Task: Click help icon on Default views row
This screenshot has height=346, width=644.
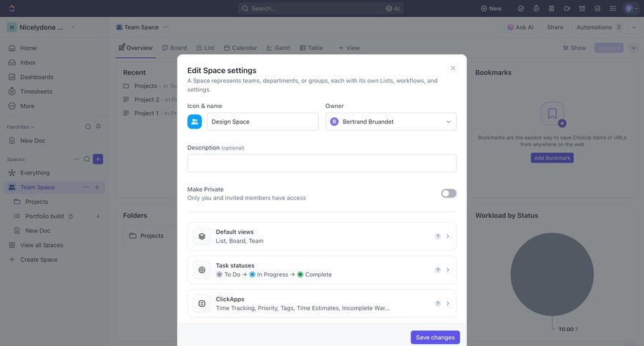Action: coord(438,237)
